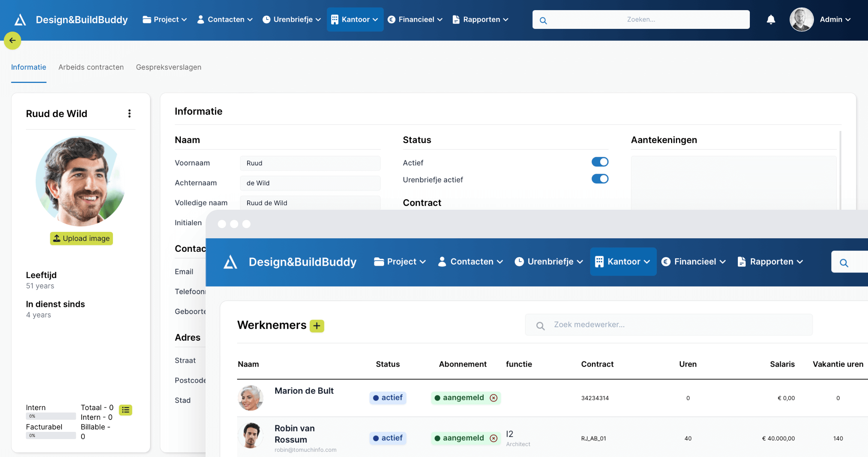Switch to Arbeids contracten tab
Screen dimensions: 868x457
91,67
